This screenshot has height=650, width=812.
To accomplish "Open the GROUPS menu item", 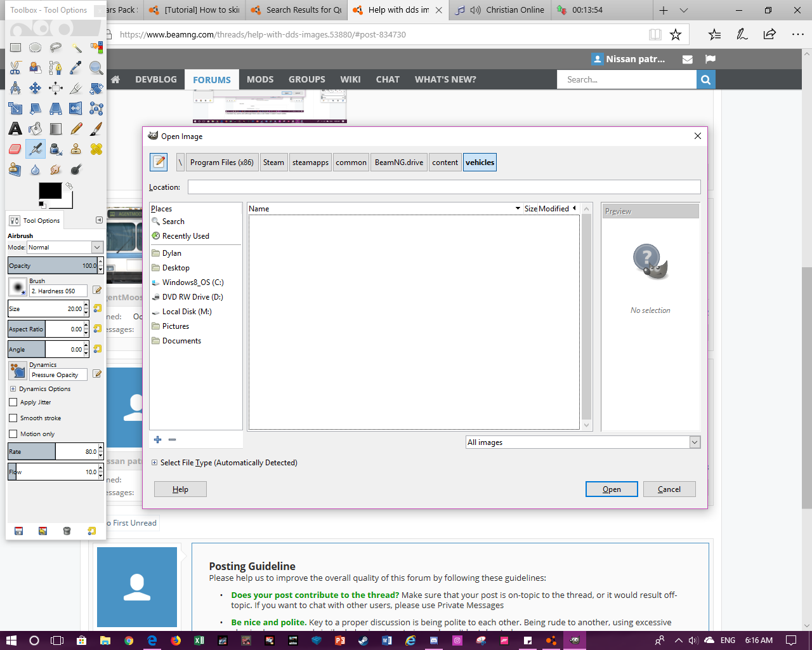I will [307, 79].
